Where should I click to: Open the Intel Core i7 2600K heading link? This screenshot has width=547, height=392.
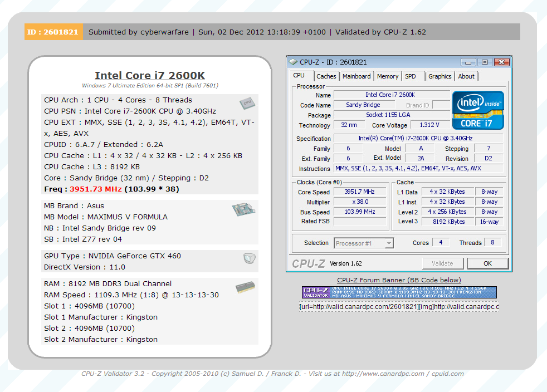(150, 75)
